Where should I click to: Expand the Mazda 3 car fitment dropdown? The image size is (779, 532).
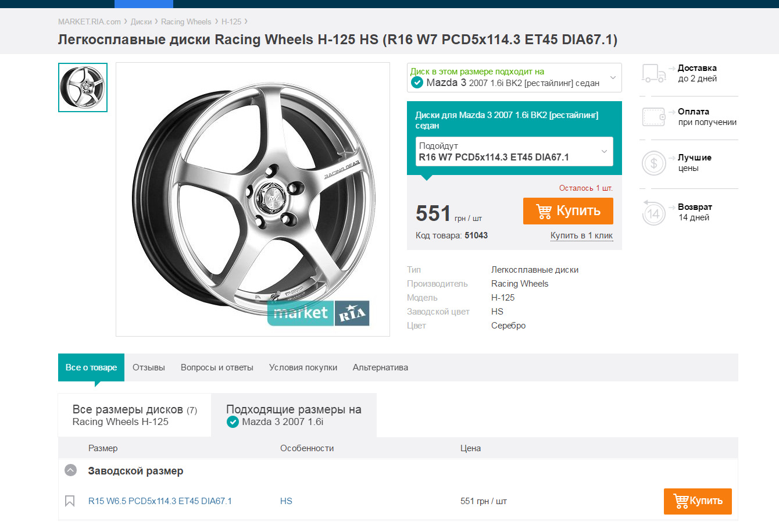(613, 77)
